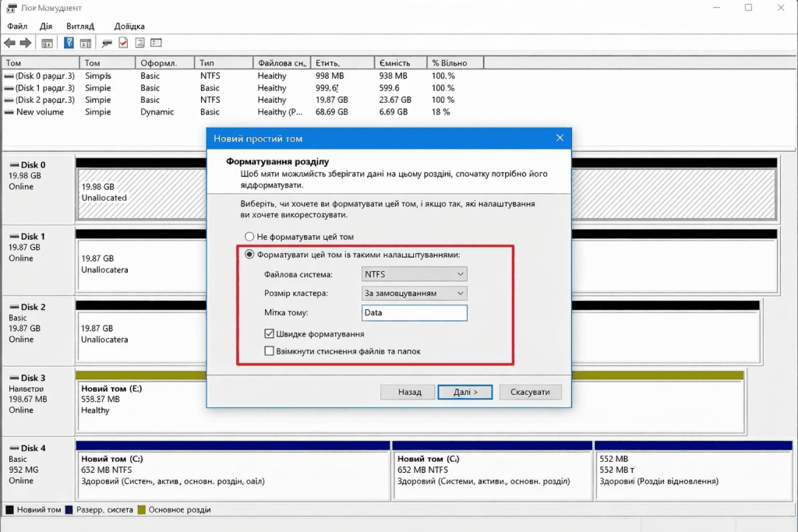The image size is (798, 532).
Task: Click the red checkmark toolbar icon
Action: pos(123,43)
